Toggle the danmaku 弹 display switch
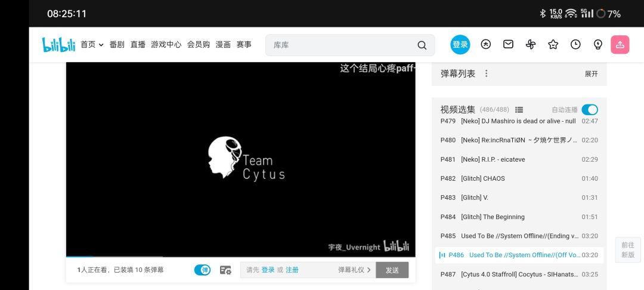The height and width of the screenshot is (290, 644). tap(202, 270)
